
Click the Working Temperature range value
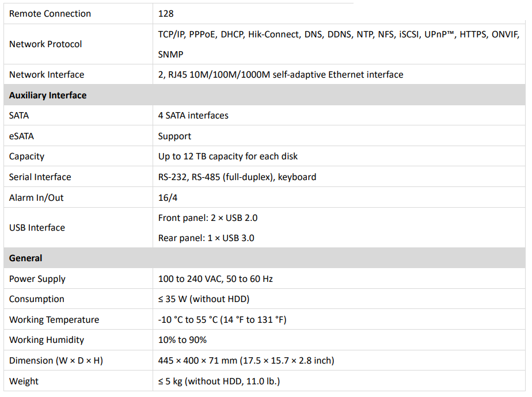click(x=222, y=319)
